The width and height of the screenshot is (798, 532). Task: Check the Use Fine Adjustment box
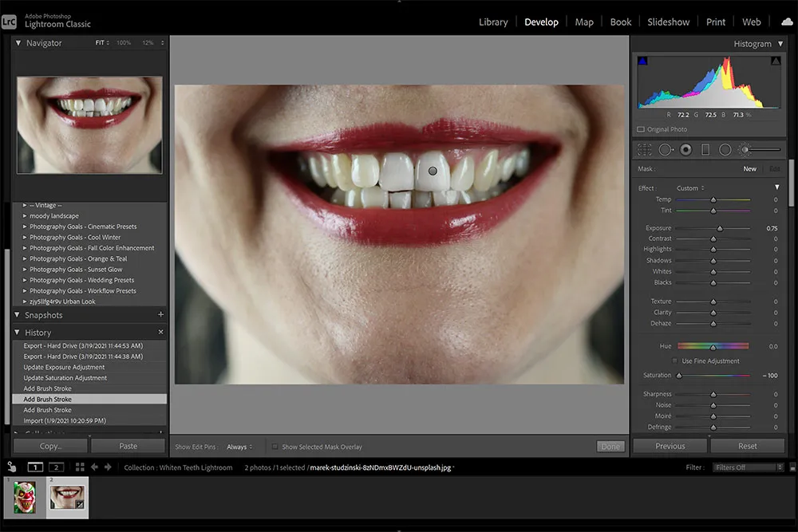[676, 361]
